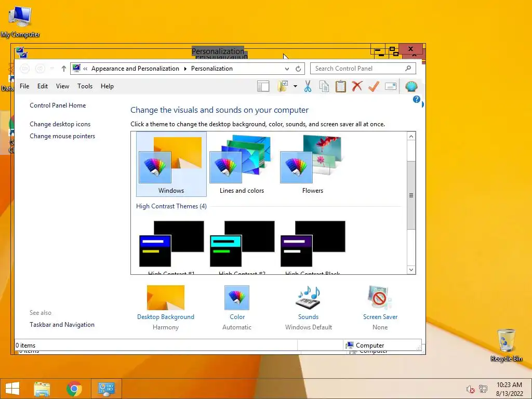Expand the double-chevron breadcrumb overflow

(x=85, y=69)
